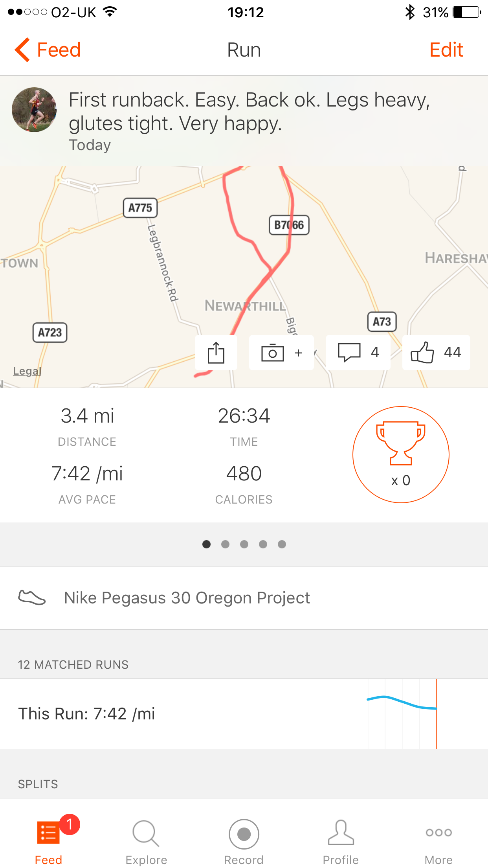Tap the athlete profile photo
The image size is (488, 868).
pyautogui.click(x=34, y=110)
